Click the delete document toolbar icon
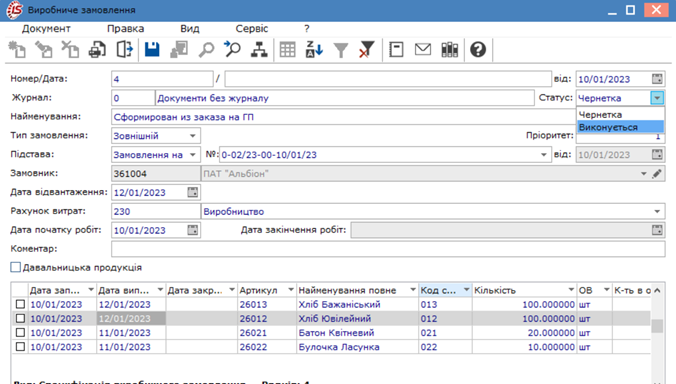Image resolution: width=676 pixels, height=384 pixels. tap(70, 50)
